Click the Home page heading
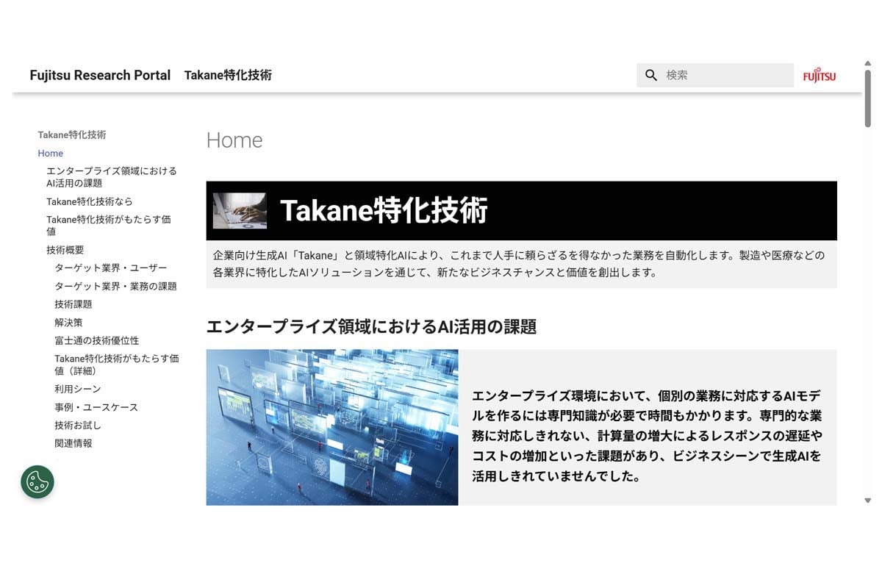The width and height of the screenshot is (882, 588). 234,140
